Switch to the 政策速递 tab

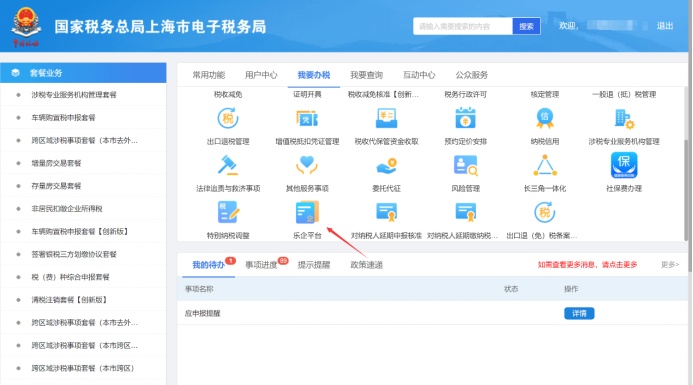(x=366, y=265)
